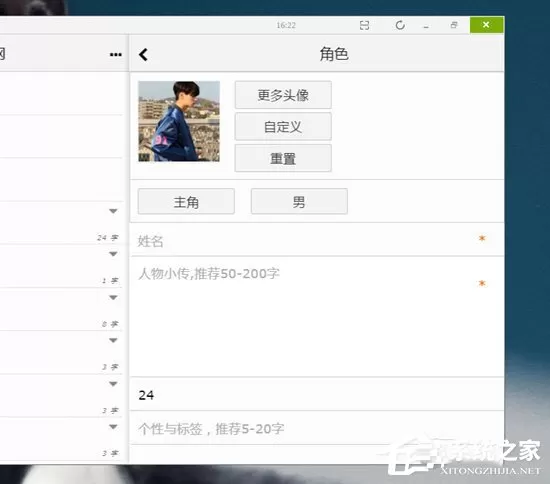Image resolution: width=550 pixels, height=484 pixels.
Task: Click the back arrow beside 角色
Action: (143, 55)
